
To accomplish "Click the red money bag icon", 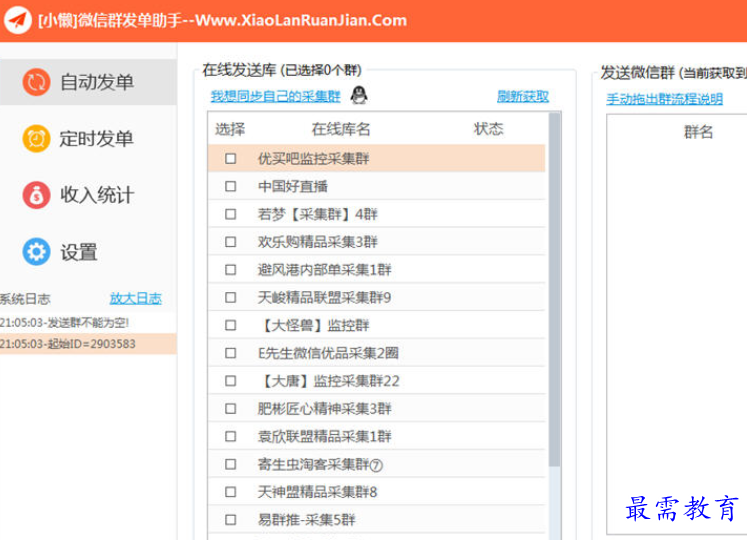I will click(36, 195).
